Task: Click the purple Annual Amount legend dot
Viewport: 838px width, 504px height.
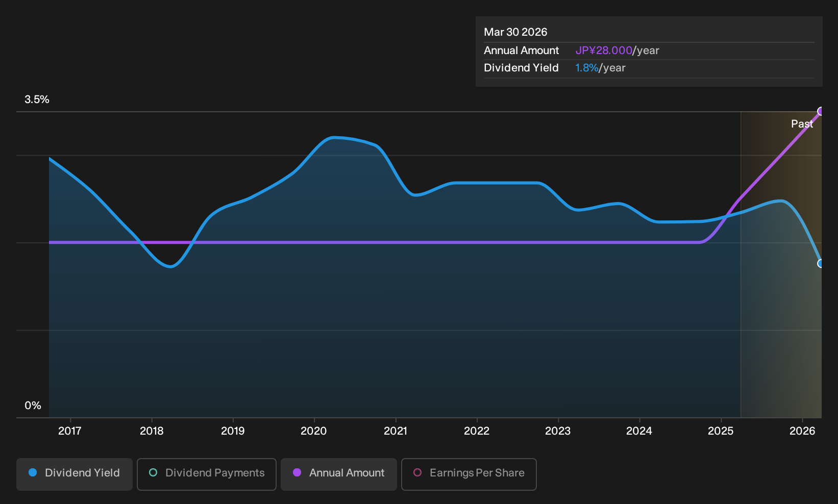Action: (297, 473)
